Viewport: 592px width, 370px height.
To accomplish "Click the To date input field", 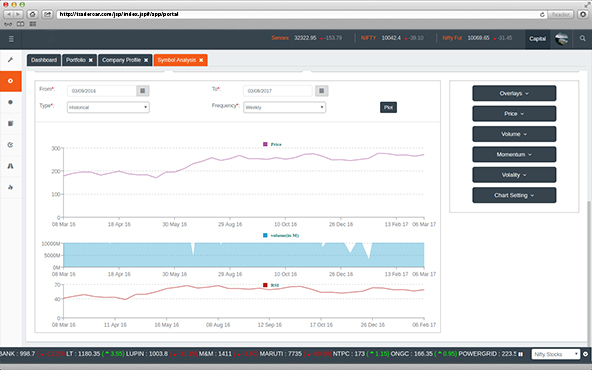I will coord(278,91).
